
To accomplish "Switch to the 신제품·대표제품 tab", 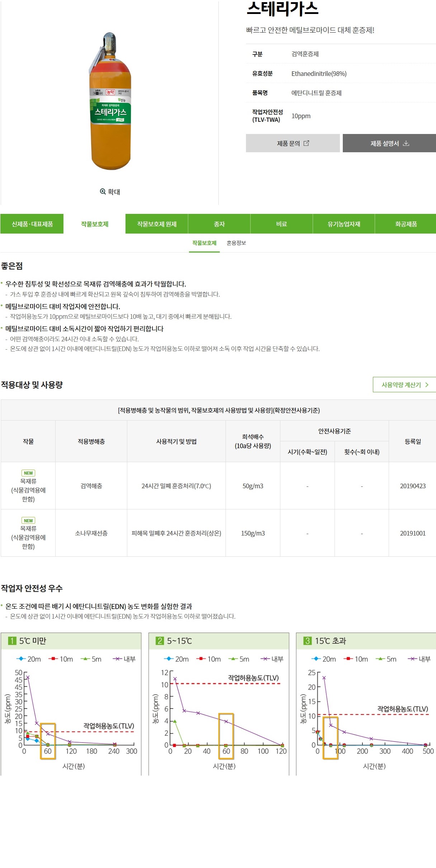I will [32, 224].
